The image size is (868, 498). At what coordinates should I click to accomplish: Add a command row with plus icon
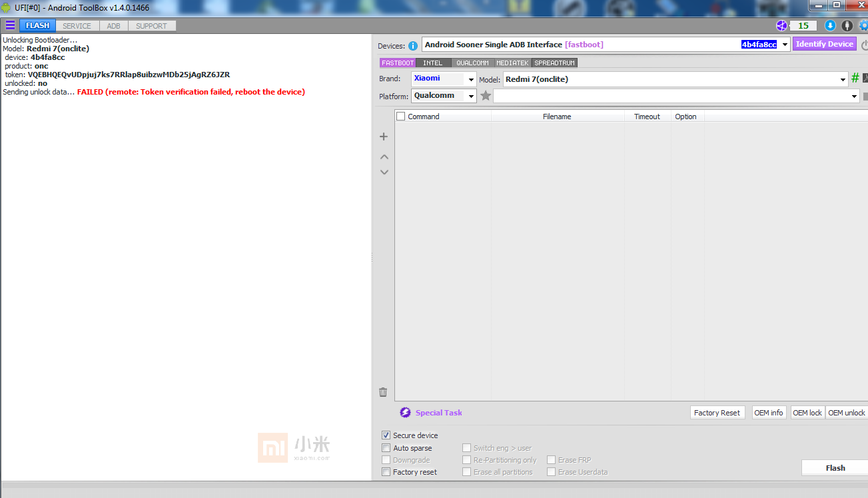click(x=384, y=136)
